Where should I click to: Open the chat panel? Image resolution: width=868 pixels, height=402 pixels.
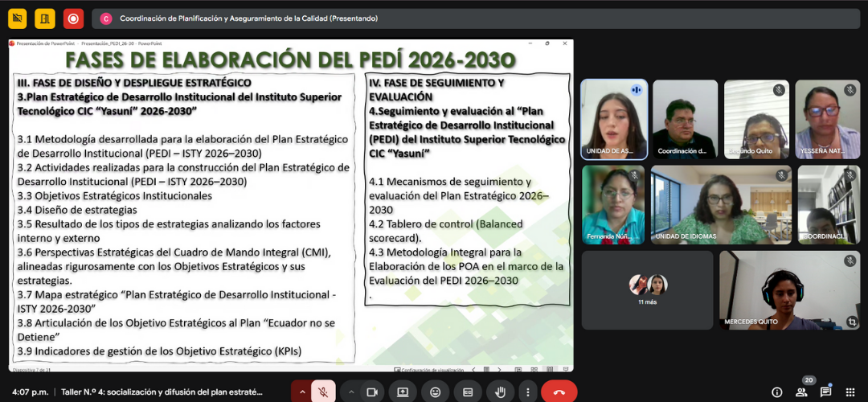[x=825, y=392]
